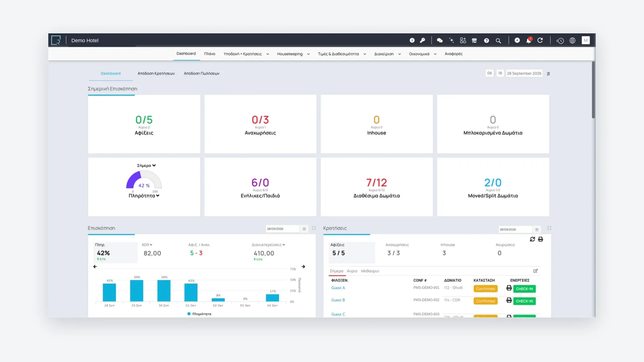Click the next arrow on occupancy chart
The width and height of the screenshot is (644, 362).
pyautogui.click(x=303, y=267)
